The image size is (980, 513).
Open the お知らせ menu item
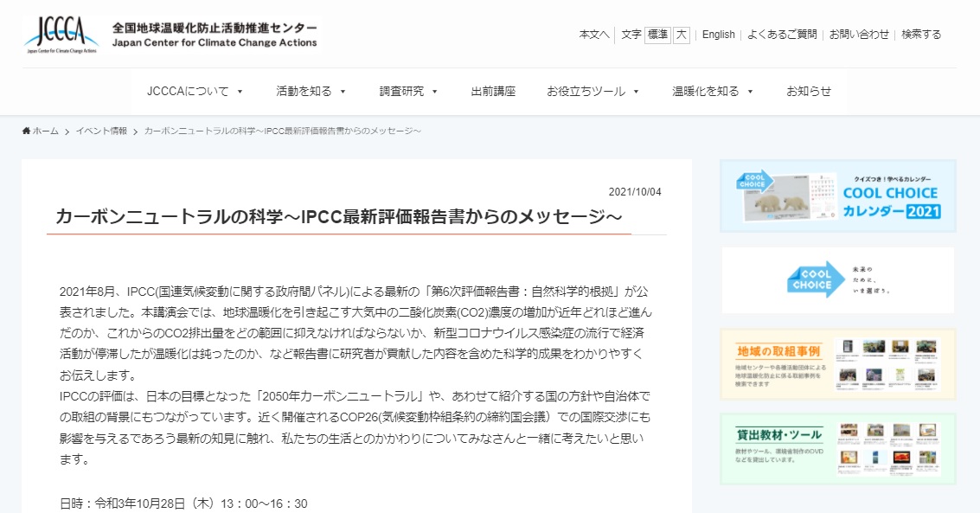click(x=807, y=90)
